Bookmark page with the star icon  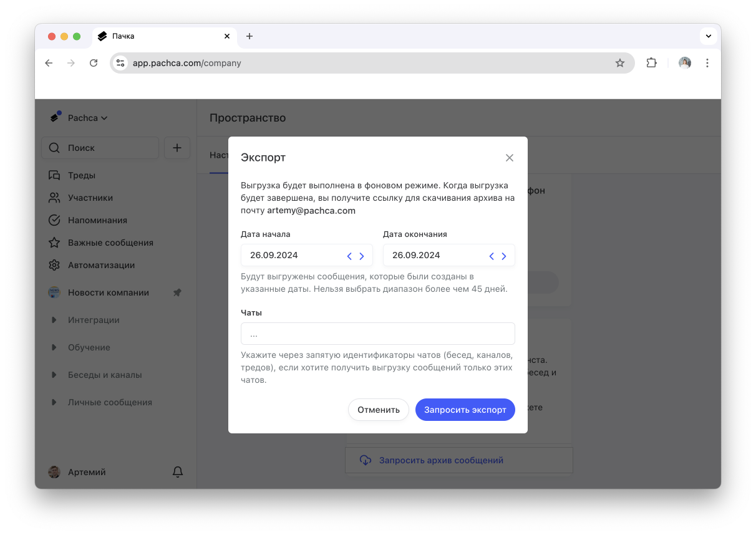point(619,63)
